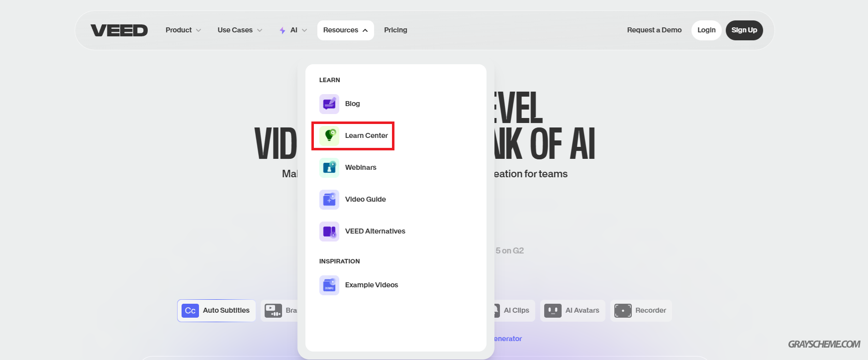
Task: Select the Recorder tab
Action: 641,311
